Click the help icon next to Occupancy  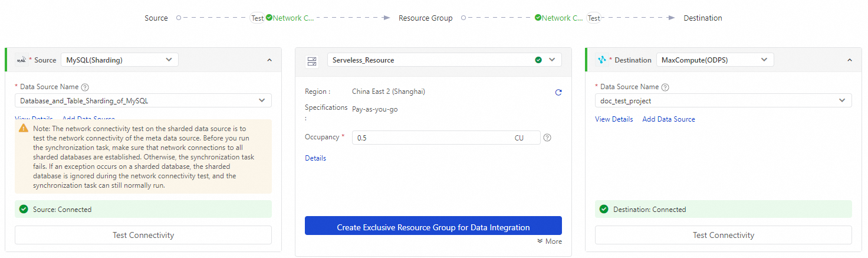(x=547, y=138)
